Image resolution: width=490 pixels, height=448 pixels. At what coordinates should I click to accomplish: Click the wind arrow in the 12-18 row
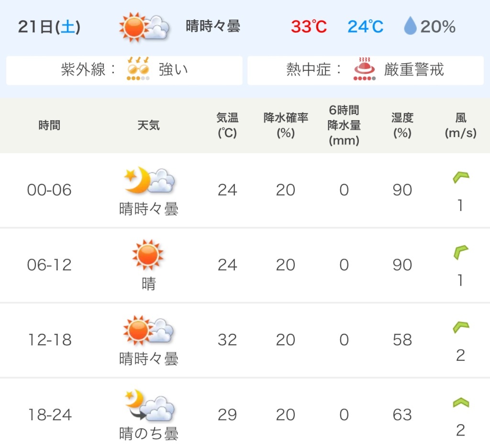pyautogui.click(x=461, y=327)
